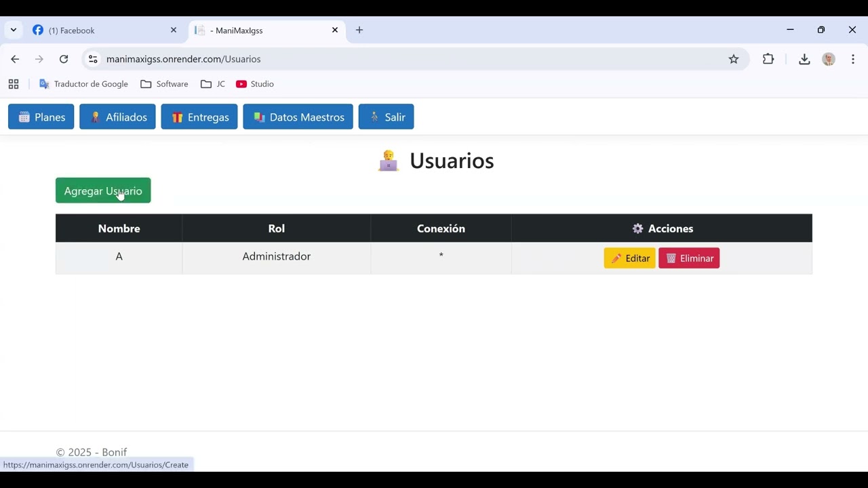The image size is (868, 488).
Task: Log out with the Salir button
Action: click(386, 117)
